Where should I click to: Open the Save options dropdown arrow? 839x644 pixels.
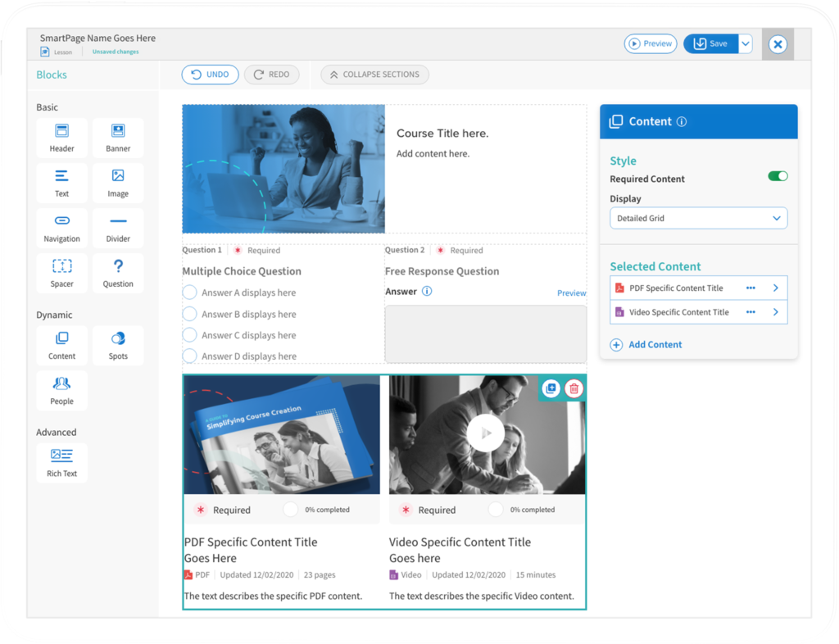(x=746, y=44)
